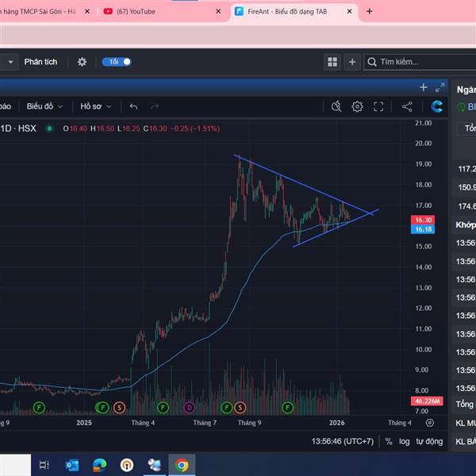Viewport: 476px width, 476px height.
Task: Share the chart via the share icon
Action: [x=407, y=106]
